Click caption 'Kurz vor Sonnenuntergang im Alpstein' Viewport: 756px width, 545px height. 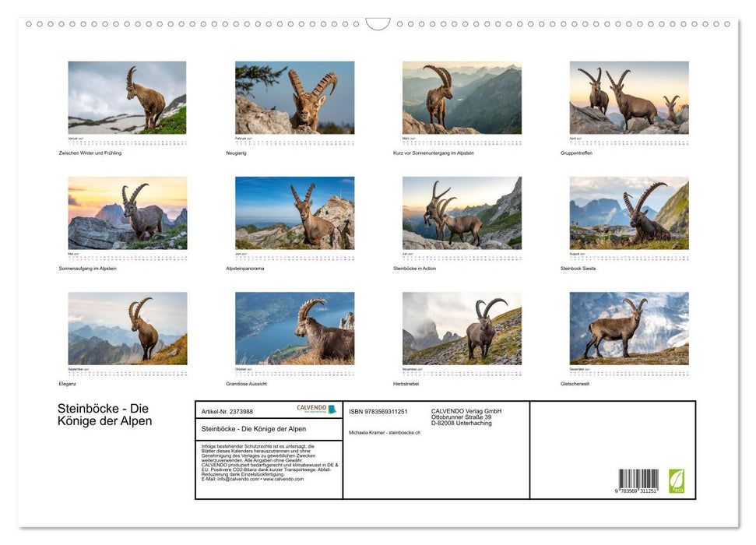(x=434, y=153)
